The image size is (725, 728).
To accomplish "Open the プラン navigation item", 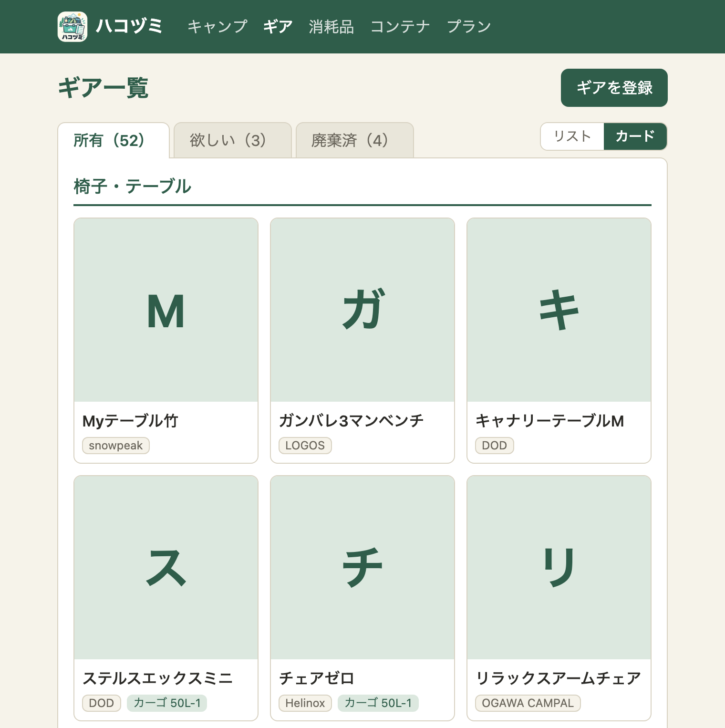I will tap(469, 27).
